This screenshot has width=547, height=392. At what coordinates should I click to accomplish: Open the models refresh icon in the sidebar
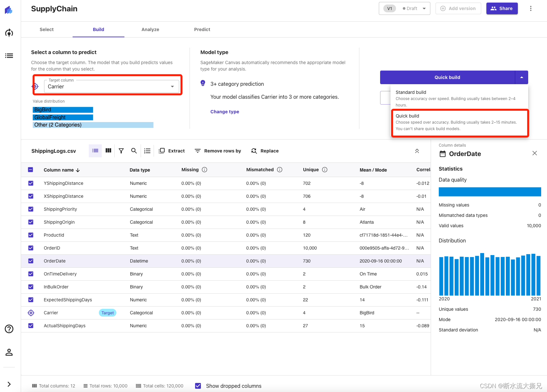click(x=9, y=33)
